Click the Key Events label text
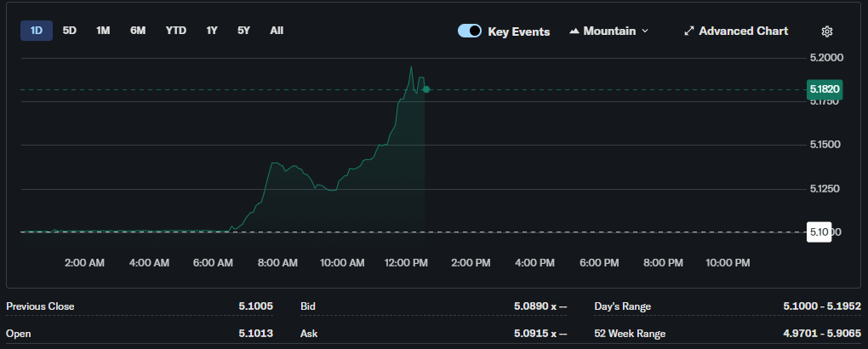Screen dimensions: 868x349 tap(518, 31)
